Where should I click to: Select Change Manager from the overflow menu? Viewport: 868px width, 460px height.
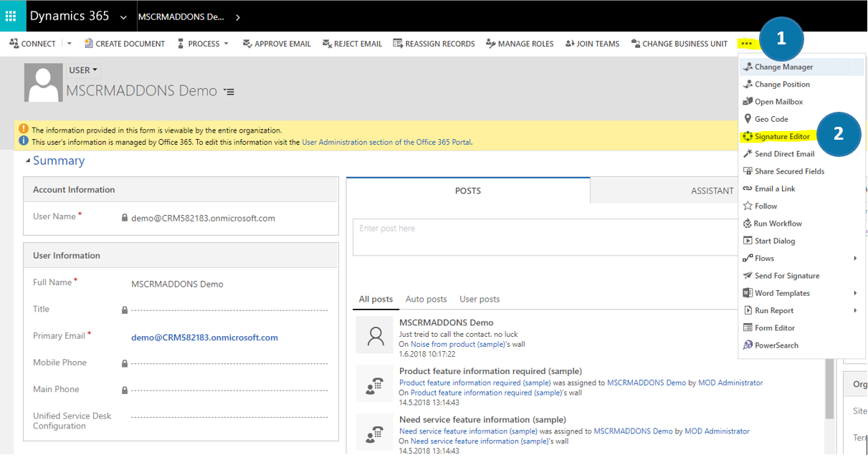click(x=801, y=67)
